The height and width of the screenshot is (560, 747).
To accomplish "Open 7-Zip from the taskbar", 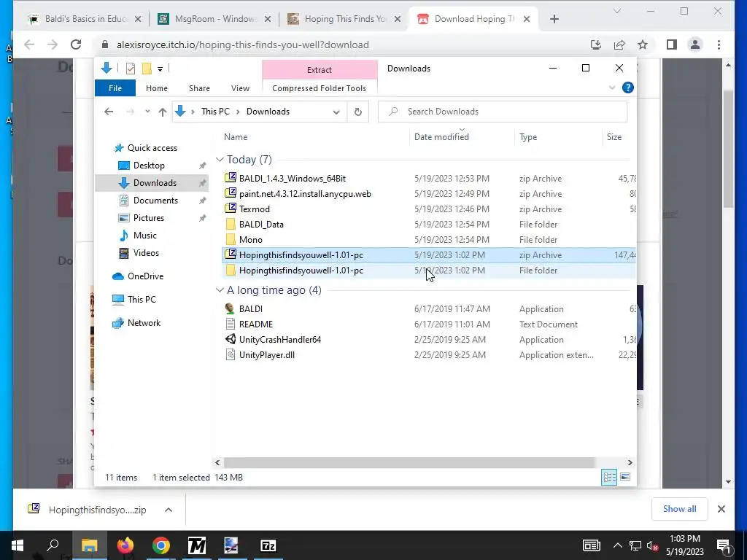I will 268,545.
